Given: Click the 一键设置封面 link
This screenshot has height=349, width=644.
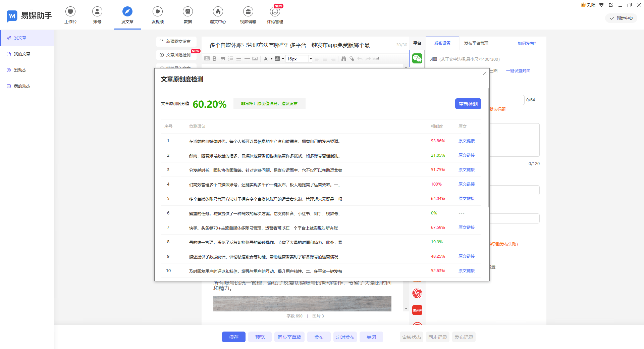Looking at the screenshot, I should pos(518,71).
